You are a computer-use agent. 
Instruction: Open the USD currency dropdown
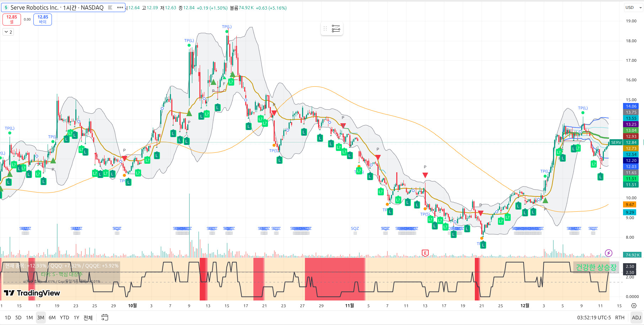[633, 7]
